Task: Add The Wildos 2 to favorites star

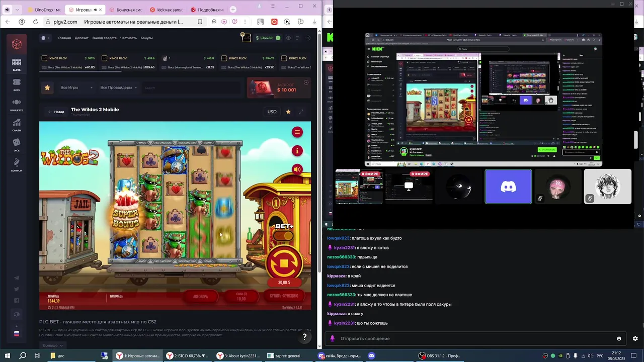Action: coord(288,112)
